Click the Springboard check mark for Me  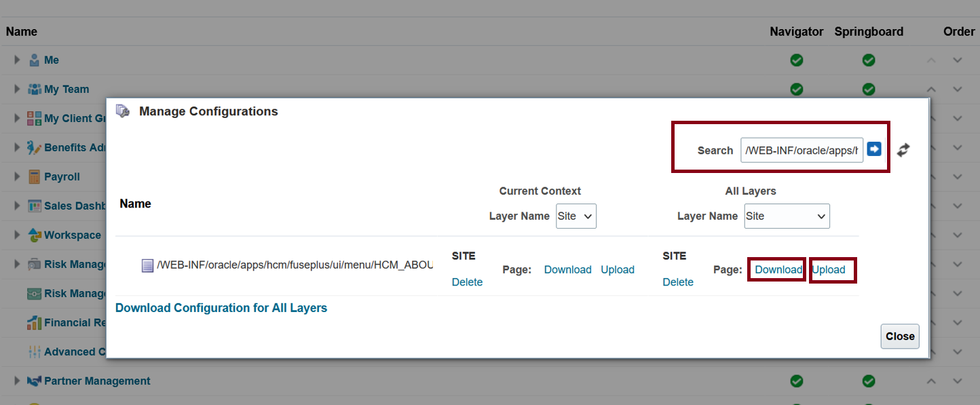coord(868,60)
